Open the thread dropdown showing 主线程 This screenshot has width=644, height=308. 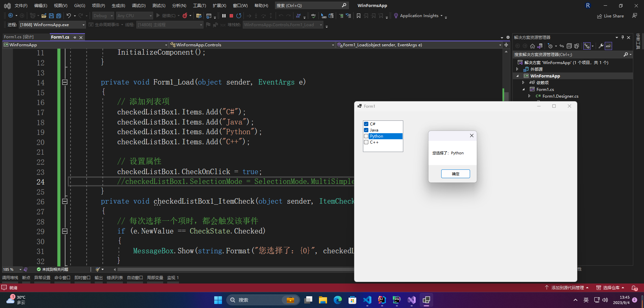click(170, 25)
